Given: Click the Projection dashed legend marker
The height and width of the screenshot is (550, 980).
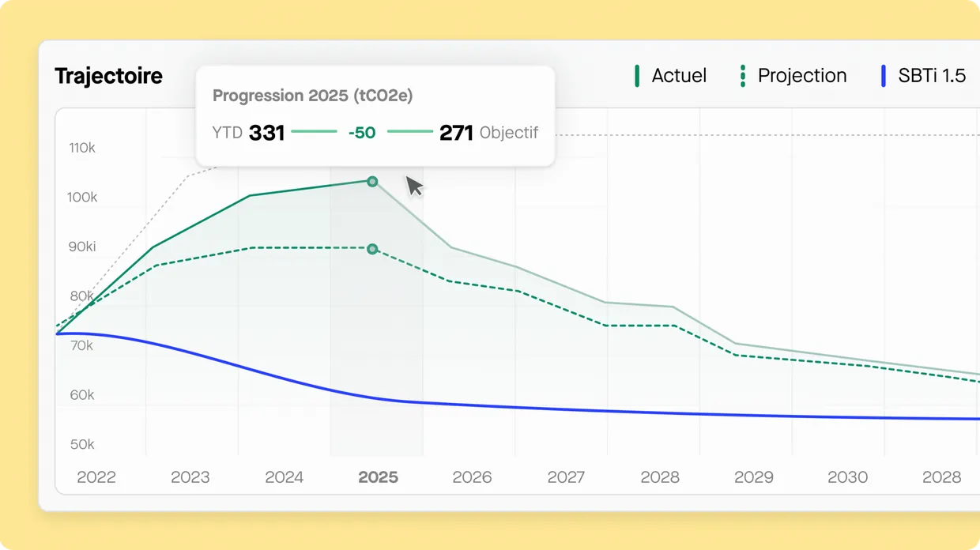Looking at the screenshot, I should click(x=741, y=75).
